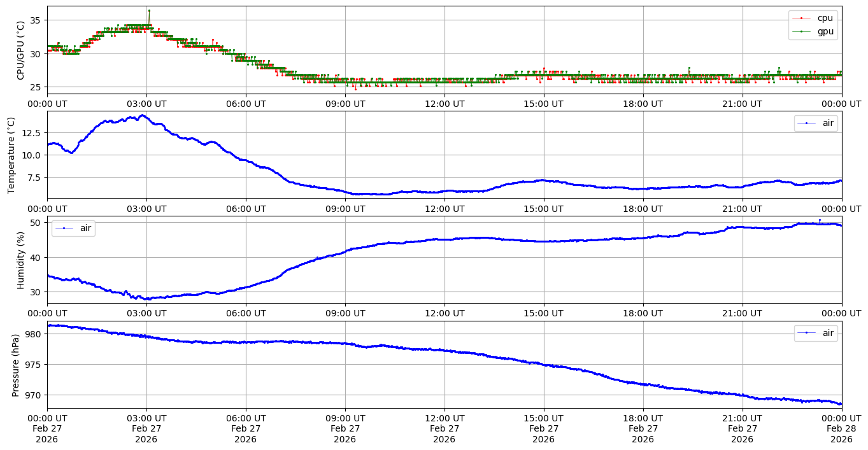Click the Humidity (%) y-axis label

(20, 260)
